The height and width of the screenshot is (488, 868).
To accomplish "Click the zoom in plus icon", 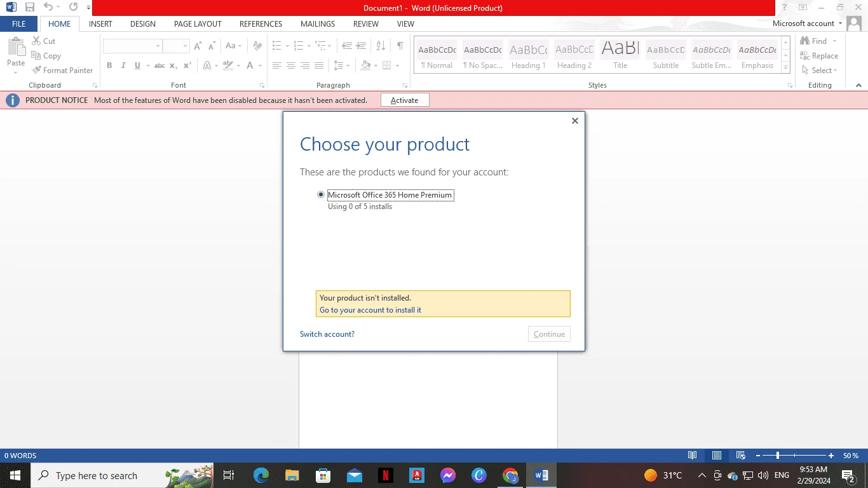I will coord(831,456).
